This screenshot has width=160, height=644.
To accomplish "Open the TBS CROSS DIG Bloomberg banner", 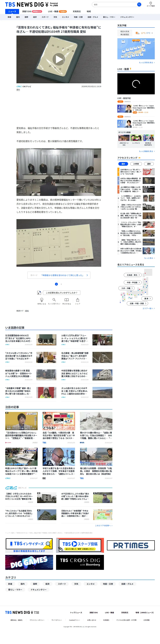I will click(x=80, y=562).
